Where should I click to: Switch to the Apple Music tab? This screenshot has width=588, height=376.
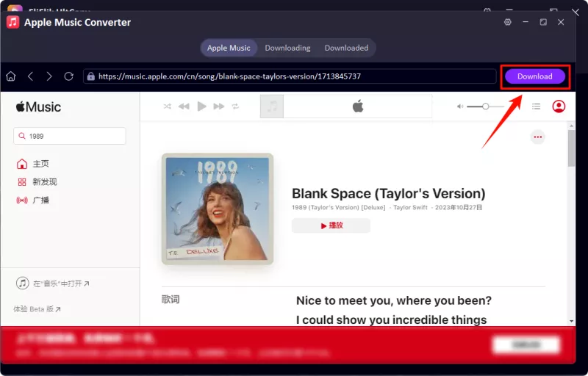click(229, 48)
